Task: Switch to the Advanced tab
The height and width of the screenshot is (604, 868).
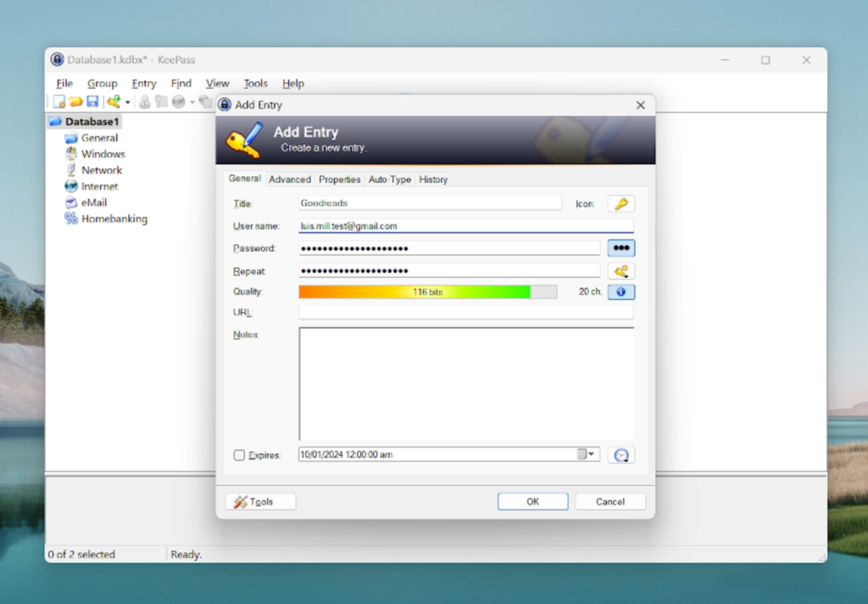Action: tap(289, 179)
